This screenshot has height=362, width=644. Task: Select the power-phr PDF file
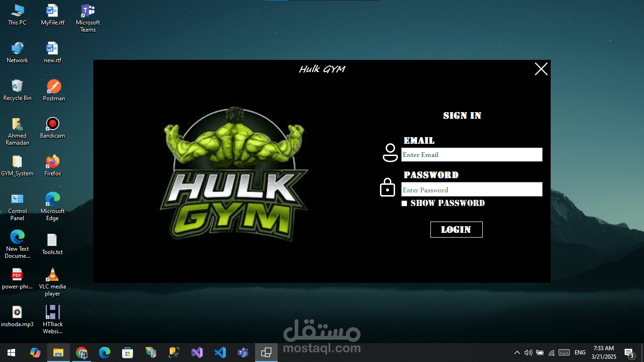click(17, 279)
